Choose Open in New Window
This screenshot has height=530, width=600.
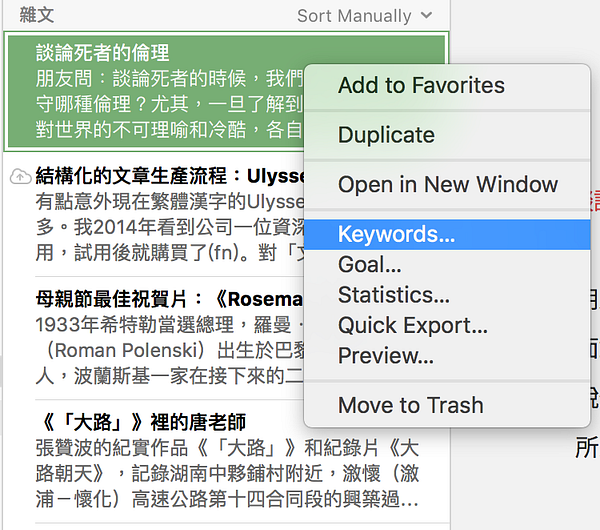pos(448,184)
